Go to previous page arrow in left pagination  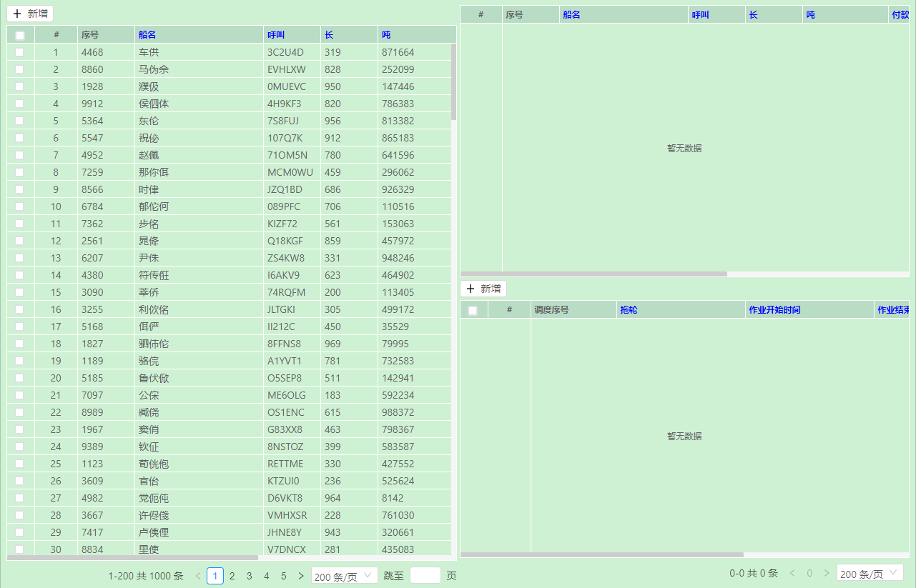tap(198, 576)
